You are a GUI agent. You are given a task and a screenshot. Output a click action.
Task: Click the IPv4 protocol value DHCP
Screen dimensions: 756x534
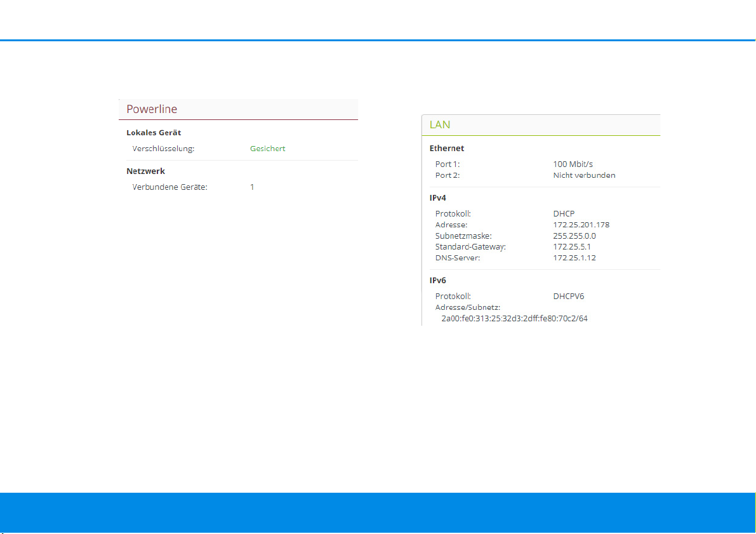(564, 214)
